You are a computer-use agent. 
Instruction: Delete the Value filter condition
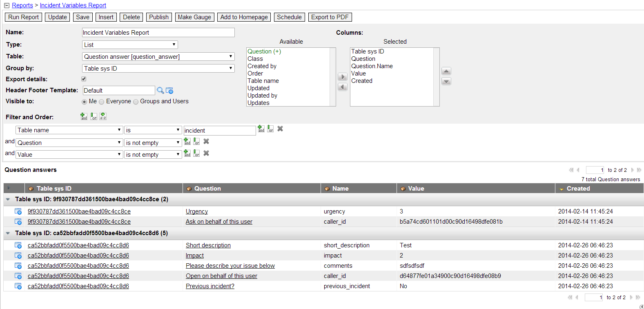tap(206, 153)
